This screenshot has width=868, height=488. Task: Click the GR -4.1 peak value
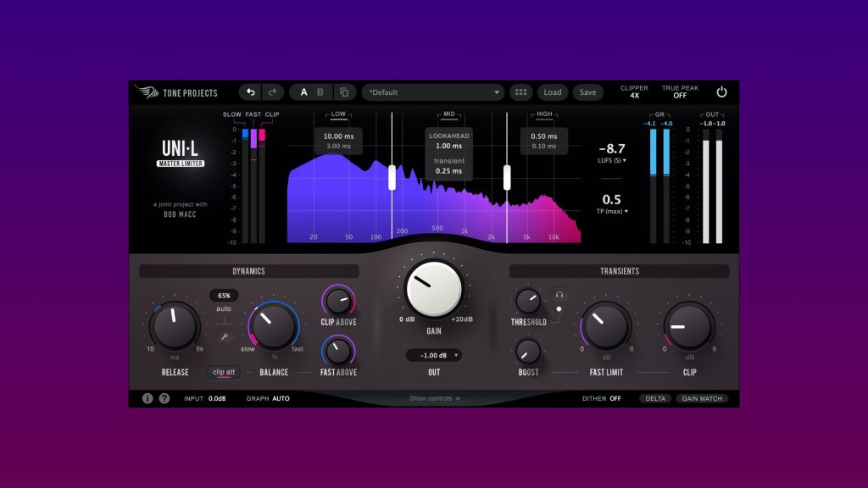pos(650,124)
